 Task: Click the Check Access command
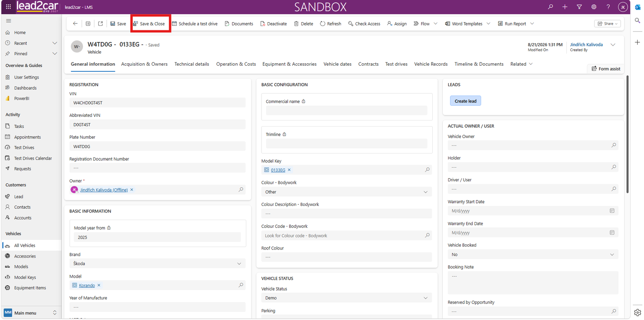[364, 24]
